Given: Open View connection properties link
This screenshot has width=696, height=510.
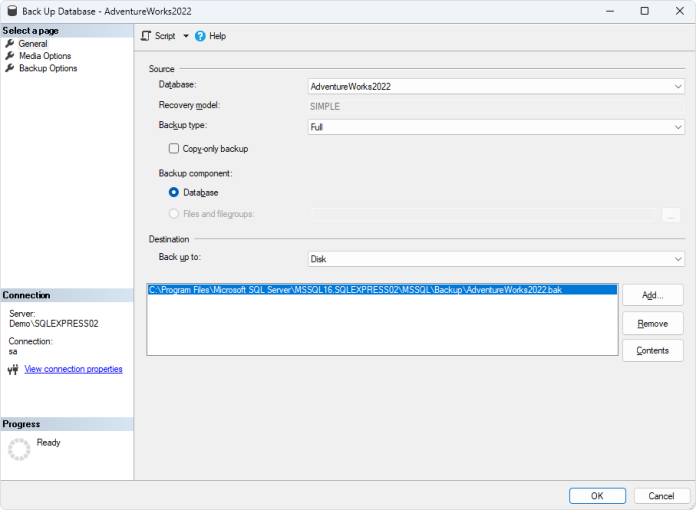Looking at the screenshot, I should (73, 369).
